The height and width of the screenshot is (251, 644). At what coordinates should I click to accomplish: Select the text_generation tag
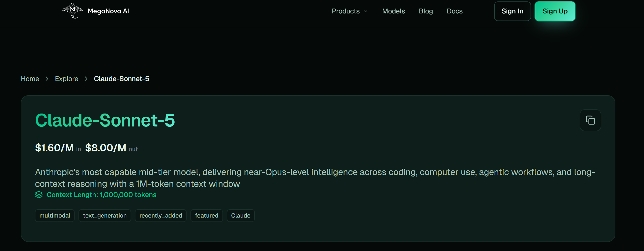click(x=105, y=215)
